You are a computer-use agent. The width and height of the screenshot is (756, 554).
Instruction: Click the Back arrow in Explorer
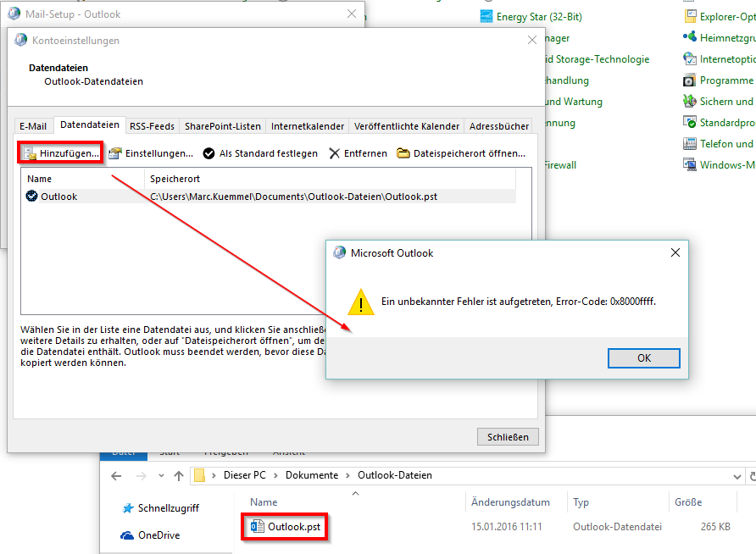(116, 476)
